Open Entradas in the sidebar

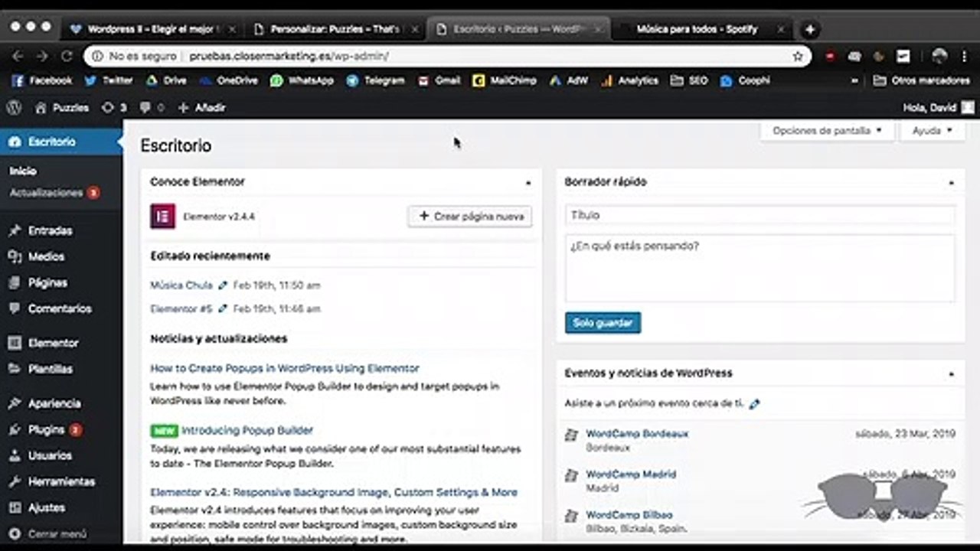tap(61, 230)
